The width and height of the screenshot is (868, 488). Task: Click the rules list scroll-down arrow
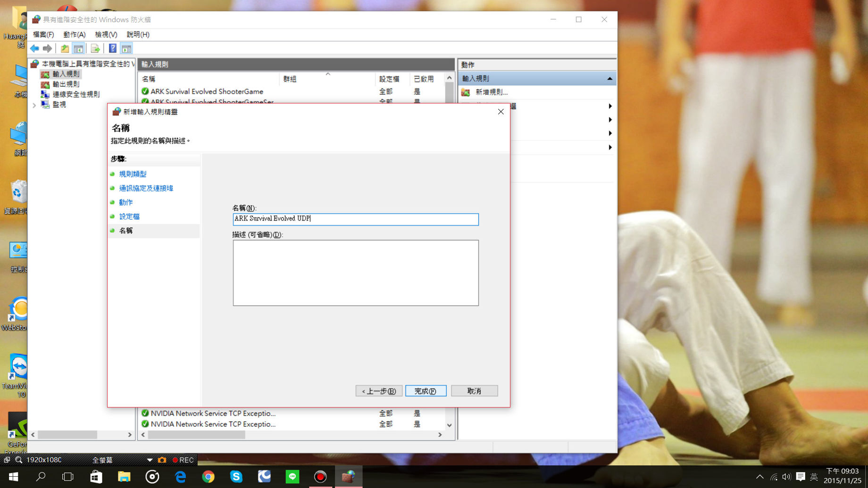[449, 425]
